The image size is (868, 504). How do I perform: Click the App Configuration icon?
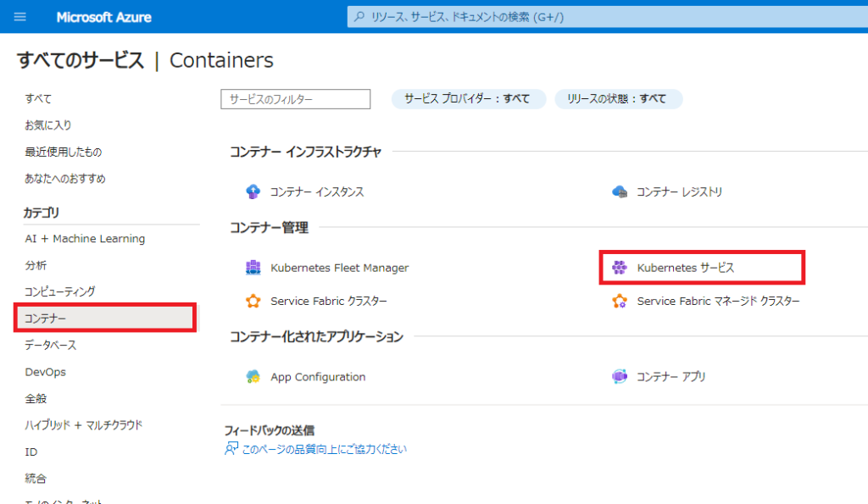coord(253,377)
